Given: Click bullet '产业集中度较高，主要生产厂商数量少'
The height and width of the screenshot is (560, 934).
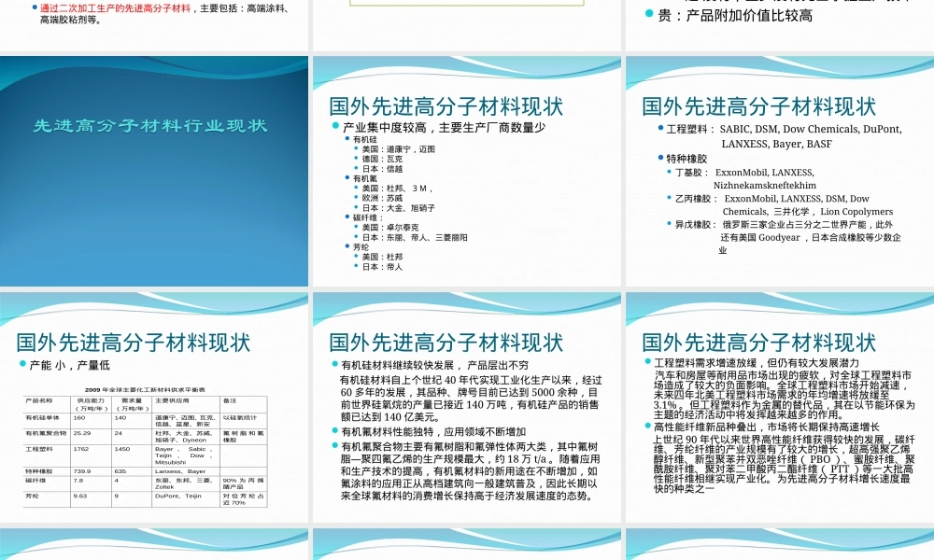Looking at the screenshot, I should tap(444, 127).
